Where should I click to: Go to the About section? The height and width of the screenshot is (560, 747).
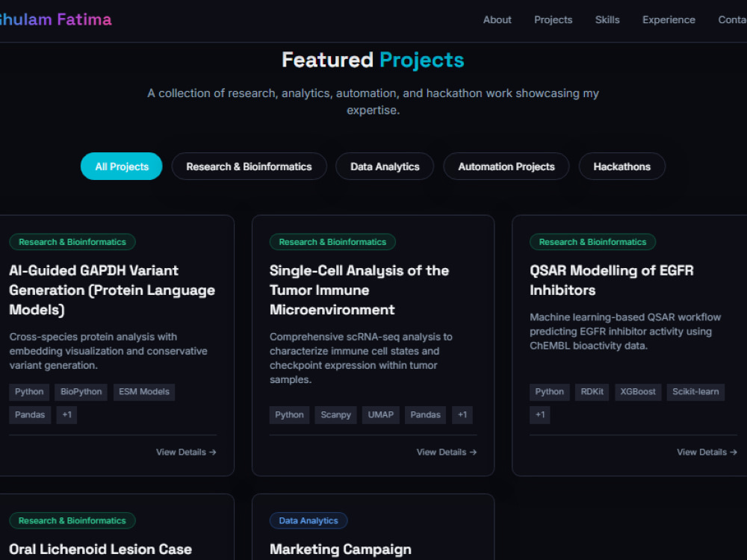(497, 20)
